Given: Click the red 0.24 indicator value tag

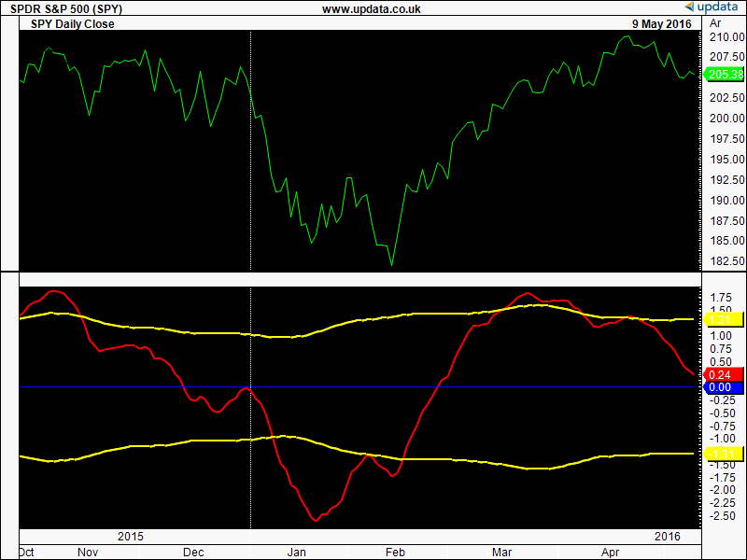Looking at the screenshot, I should 723,375.
